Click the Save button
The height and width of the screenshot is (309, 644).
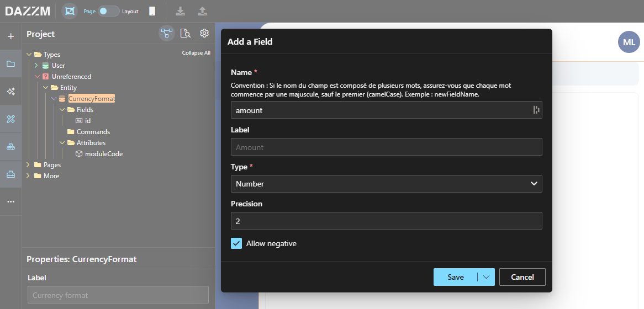[456, 277]
